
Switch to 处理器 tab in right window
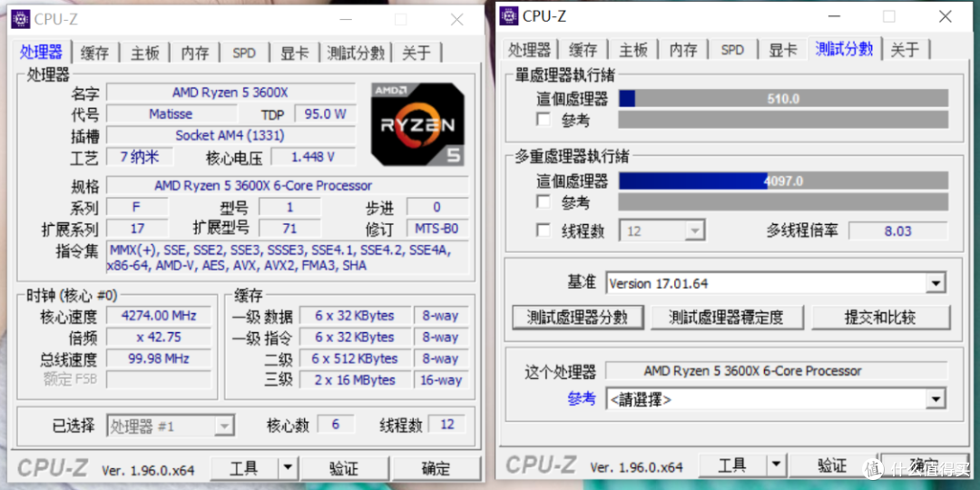click(529, 50)
